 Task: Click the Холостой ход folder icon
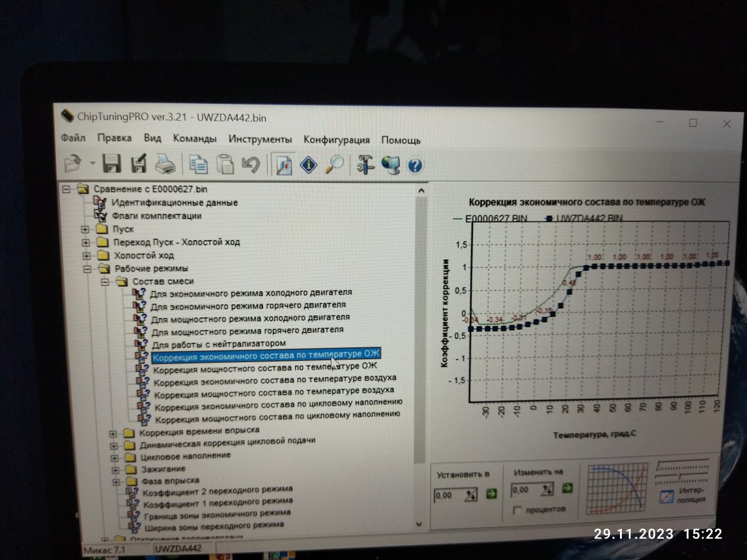coord(105,256)
